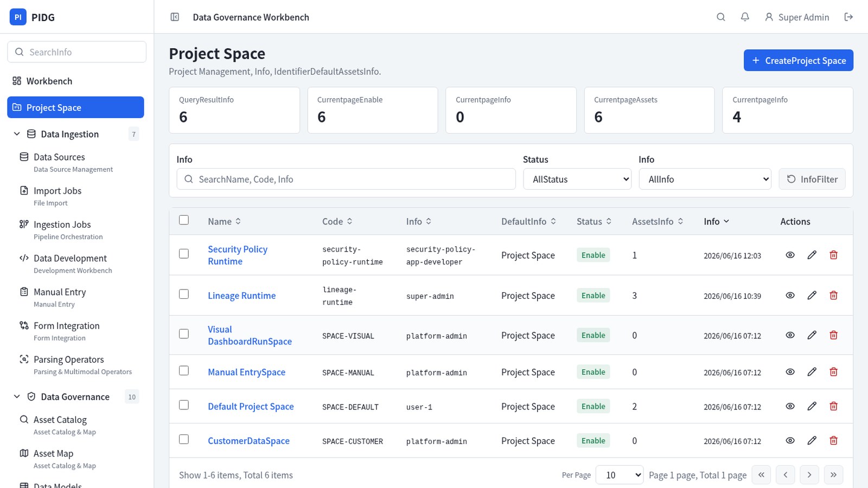Open the notifications bell
This screenshot has height=488, width=868.
coord(745,17)
